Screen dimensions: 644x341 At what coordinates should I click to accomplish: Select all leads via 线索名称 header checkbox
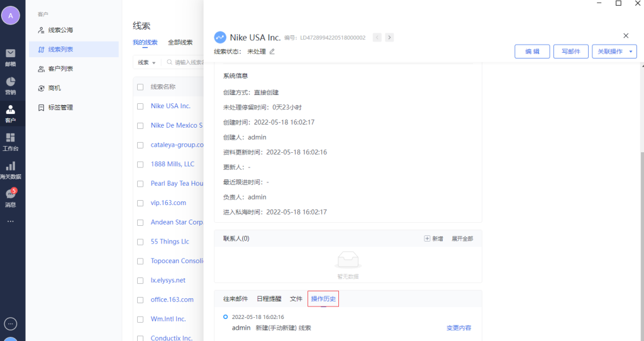coord(140,87)
